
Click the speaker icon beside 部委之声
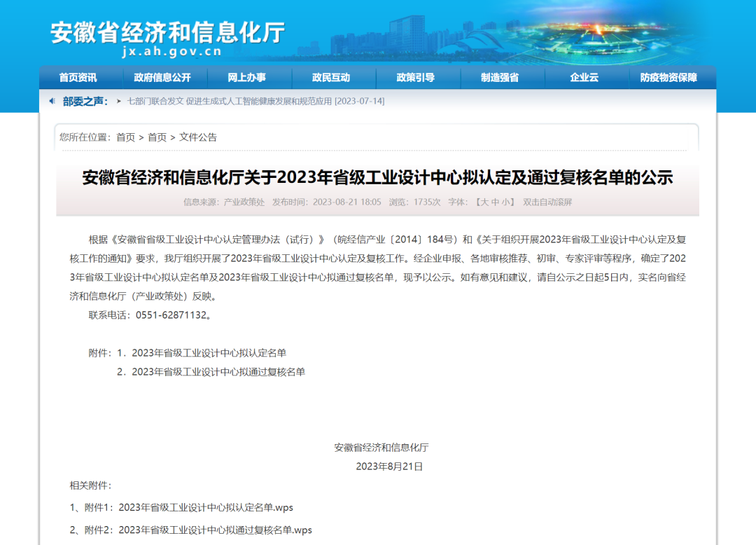point(52,101)
